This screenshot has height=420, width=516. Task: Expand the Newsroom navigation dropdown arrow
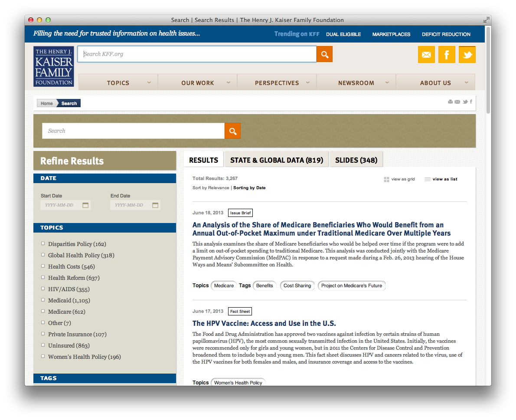pyautogui.click(x=387, y=82)
